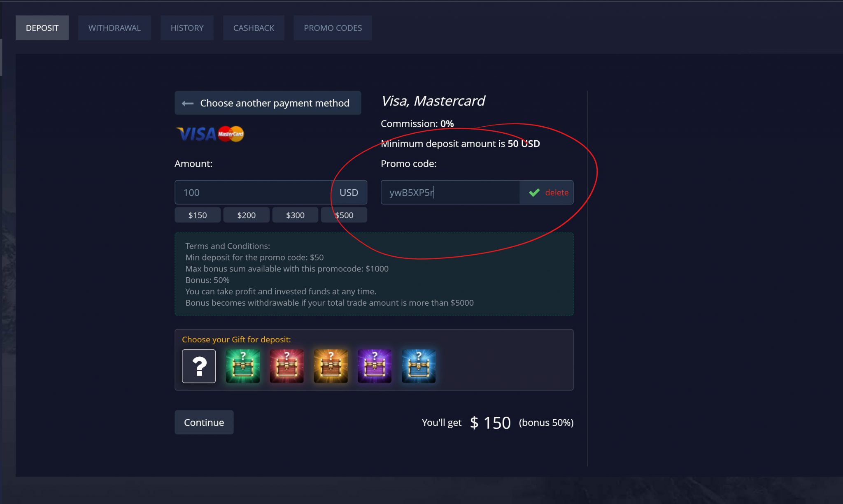Select the $500 quick amount
843x504 pixels.
pyautogui.click(x=344, y=214)
